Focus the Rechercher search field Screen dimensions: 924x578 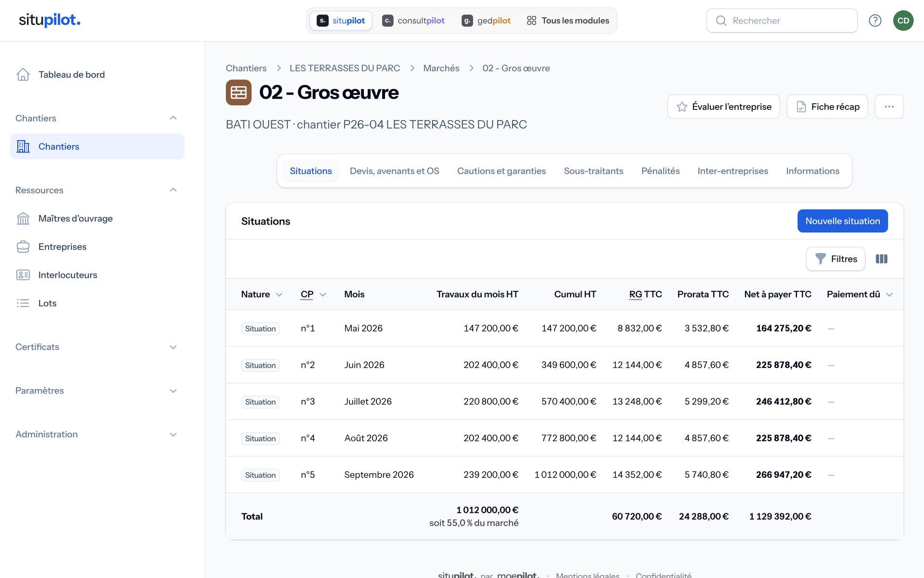pos(782,21)
